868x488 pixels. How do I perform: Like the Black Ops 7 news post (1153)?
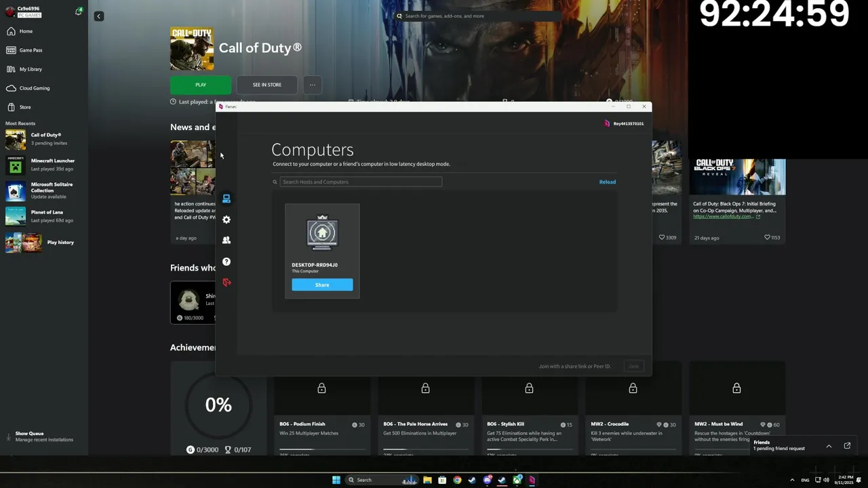[x=772, y=237]
